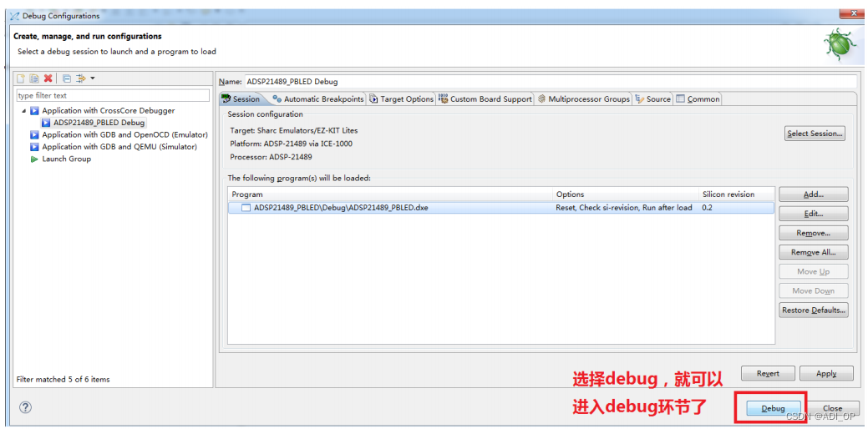Viewport: 868px width, 429px height.
Task: Click the Name input field
Action: (550, 81)
